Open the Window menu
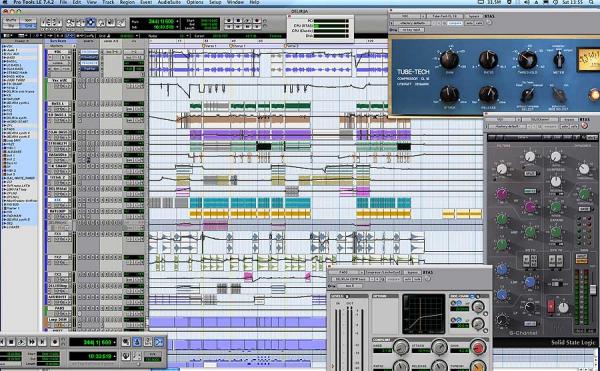600x371 pixels. pyautogui.click(x=235, y=2)
